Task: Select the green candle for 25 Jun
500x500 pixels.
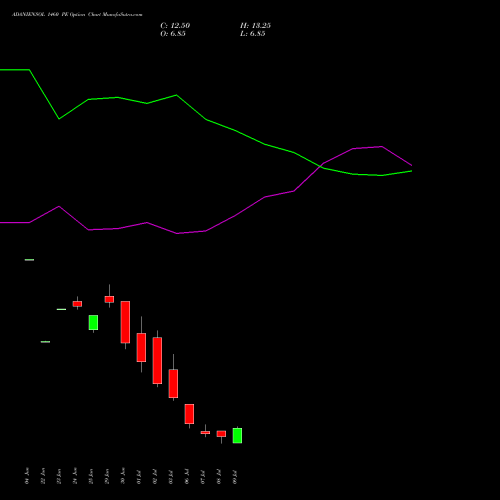Action: 93,322
